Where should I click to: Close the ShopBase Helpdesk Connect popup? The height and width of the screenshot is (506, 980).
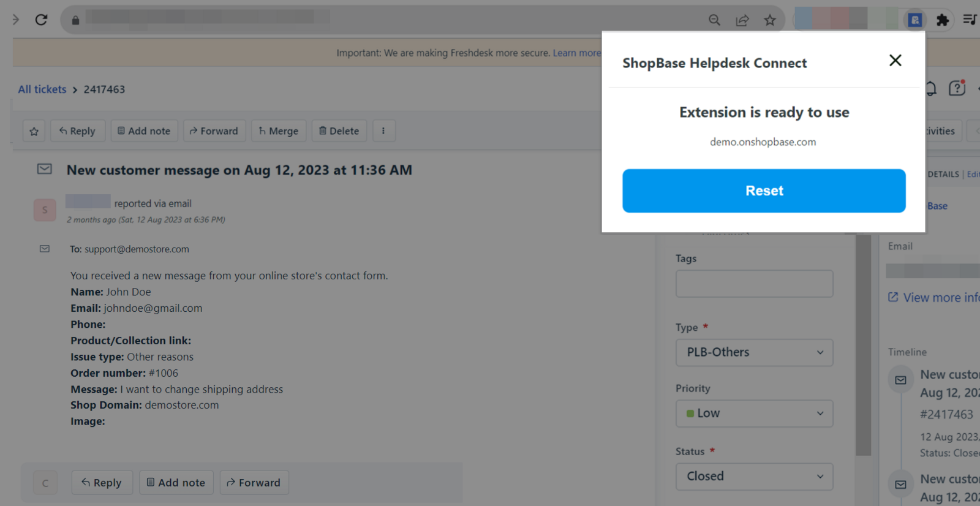[x=895, y=60]
